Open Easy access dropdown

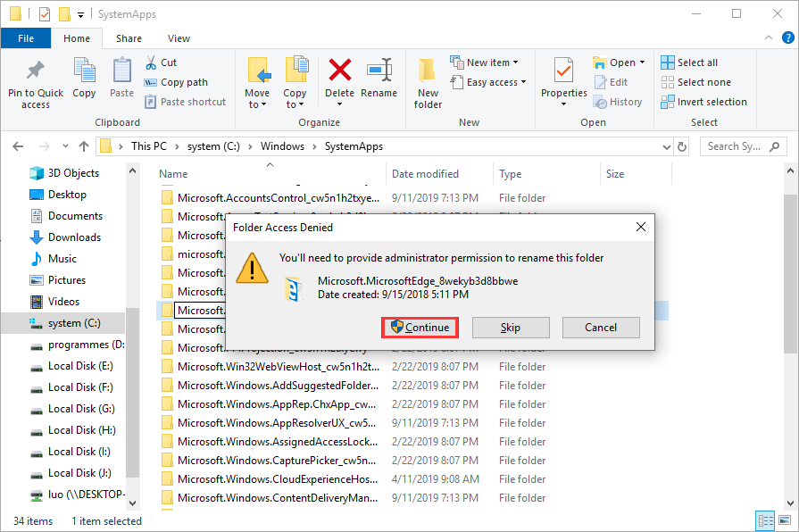click(x=488, y=82)
